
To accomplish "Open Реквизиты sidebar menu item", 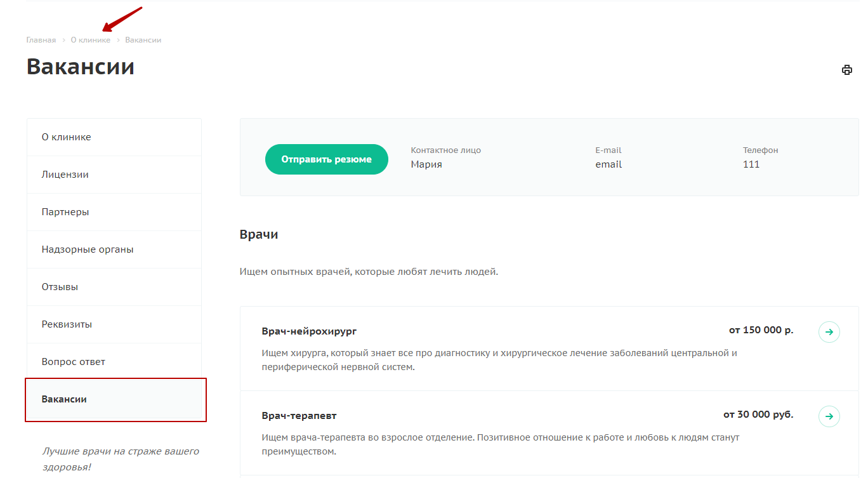I will [114, 324].
